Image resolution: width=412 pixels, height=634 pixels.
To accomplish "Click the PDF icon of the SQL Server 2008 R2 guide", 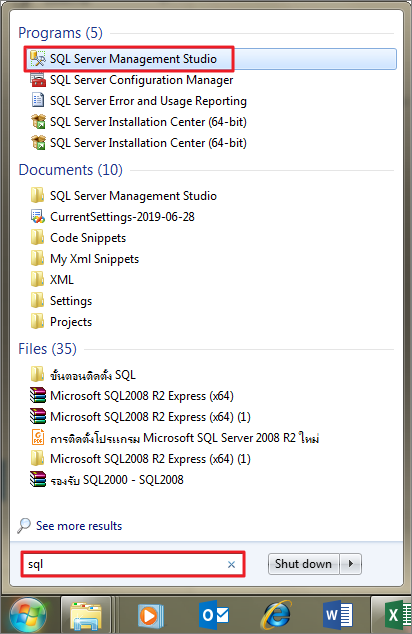I will (38, 437).
